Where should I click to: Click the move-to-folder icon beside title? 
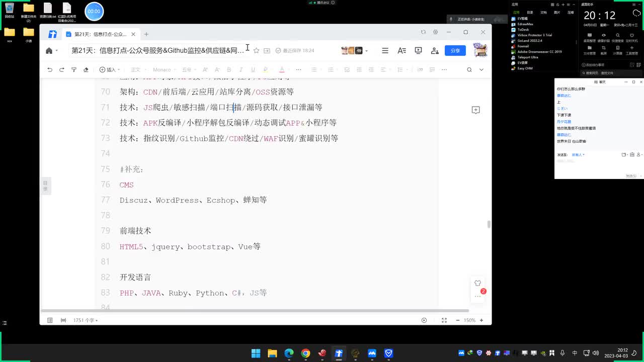point(267,51)
